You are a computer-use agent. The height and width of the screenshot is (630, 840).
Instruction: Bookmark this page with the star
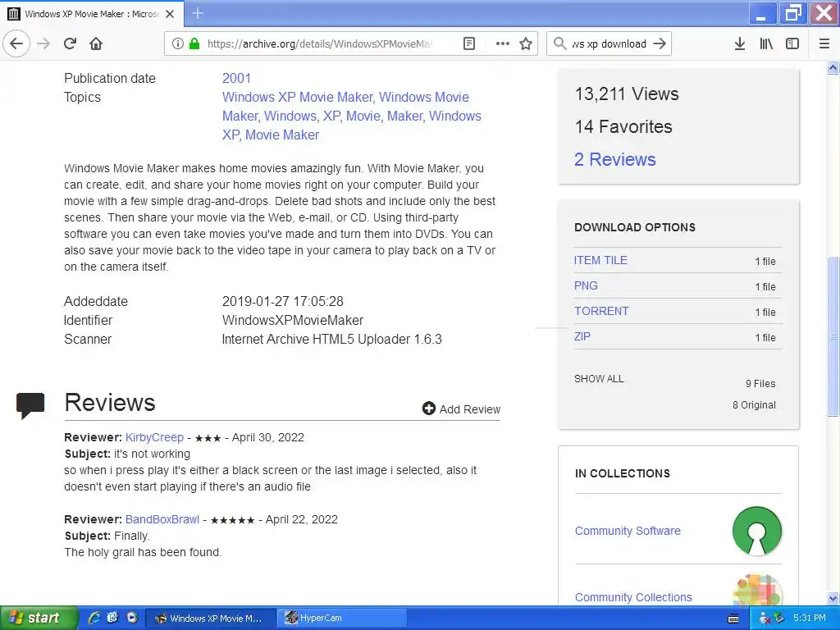pyautogui.click(x=526, y=43)
